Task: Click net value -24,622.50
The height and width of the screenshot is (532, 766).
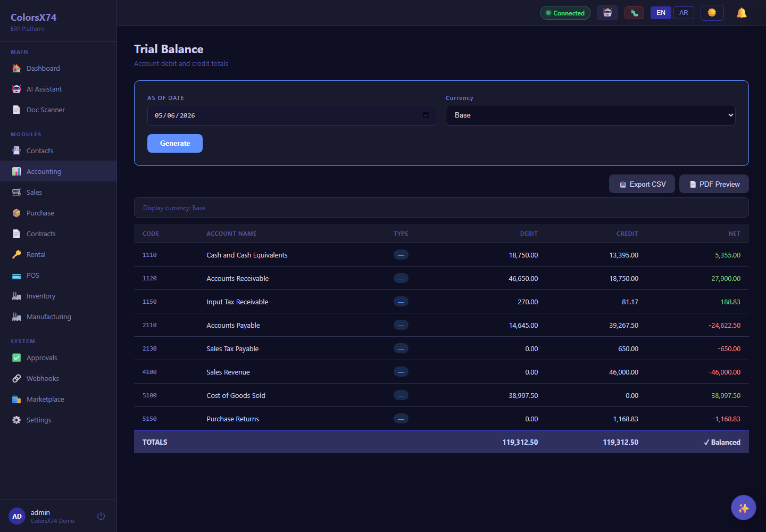Action: [725, 325]
